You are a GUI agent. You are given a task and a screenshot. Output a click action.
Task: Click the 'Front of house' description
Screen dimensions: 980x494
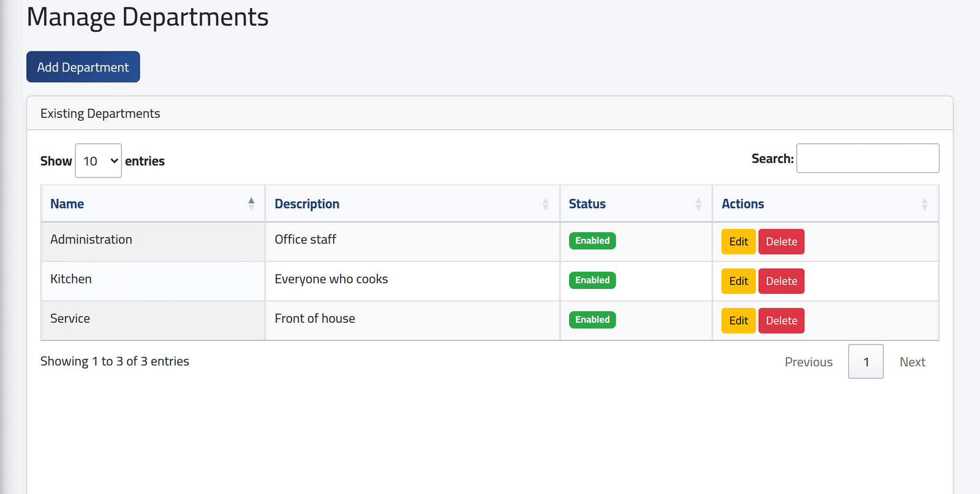tap(315, 318)
